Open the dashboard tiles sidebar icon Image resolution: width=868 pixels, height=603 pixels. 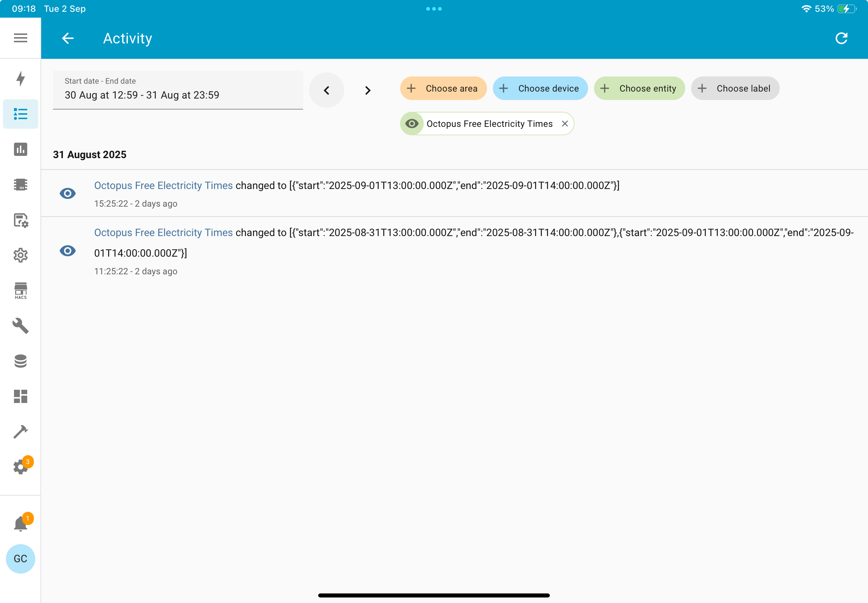[x=20, y=396]
